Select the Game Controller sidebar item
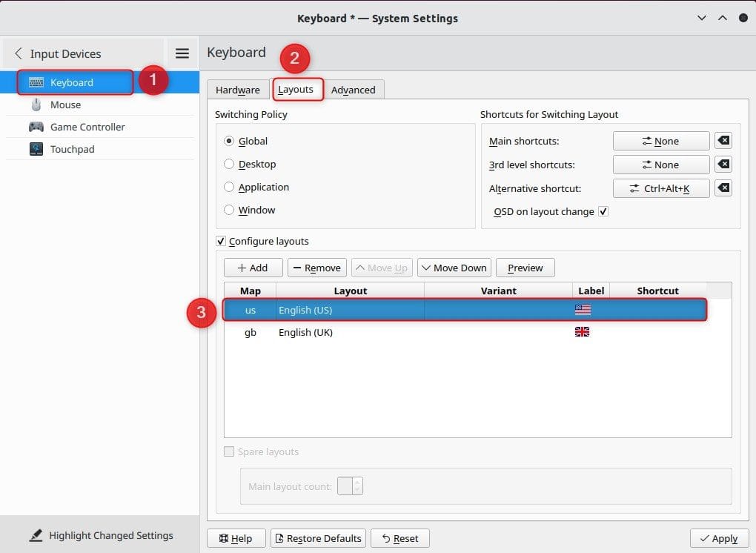This screenshot has width=756, height=553. point(87,127)
